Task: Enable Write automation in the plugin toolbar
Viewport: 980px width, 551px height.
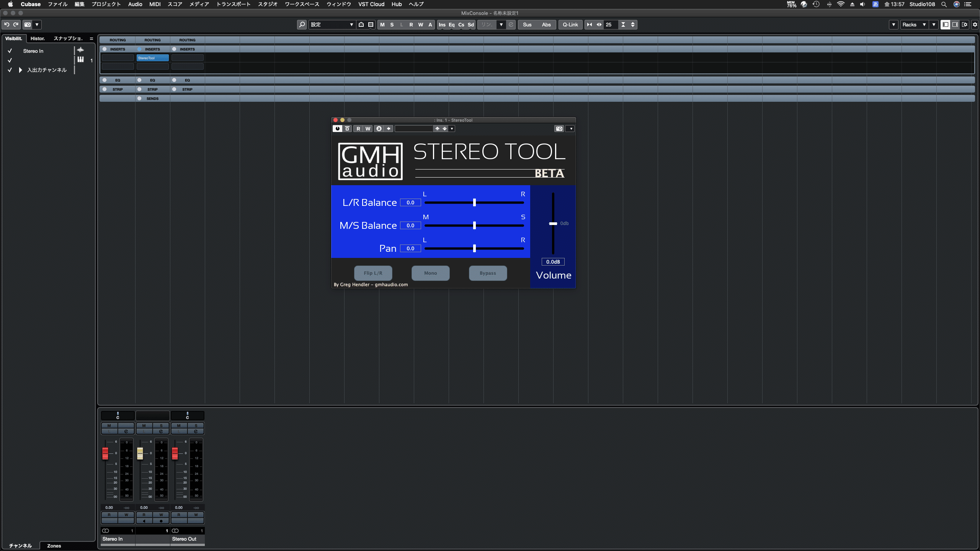Action: point(367,129)
